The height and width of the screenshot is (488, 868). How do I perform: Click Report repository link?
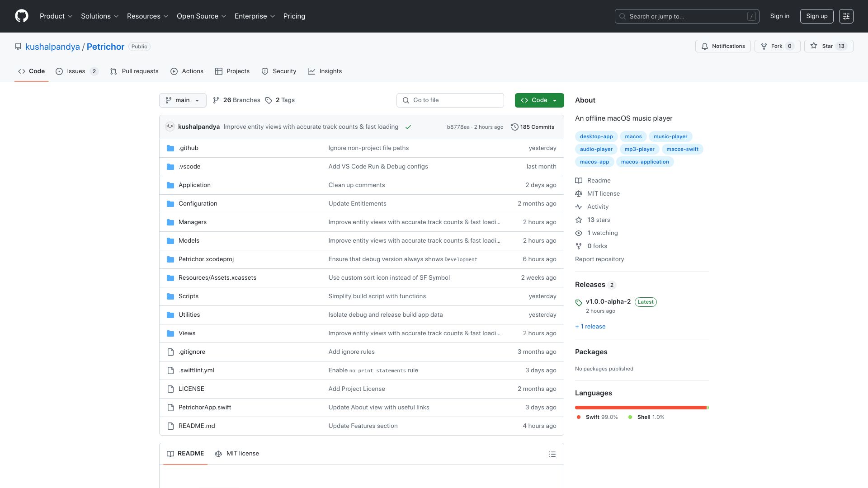(x=599, y=259)
